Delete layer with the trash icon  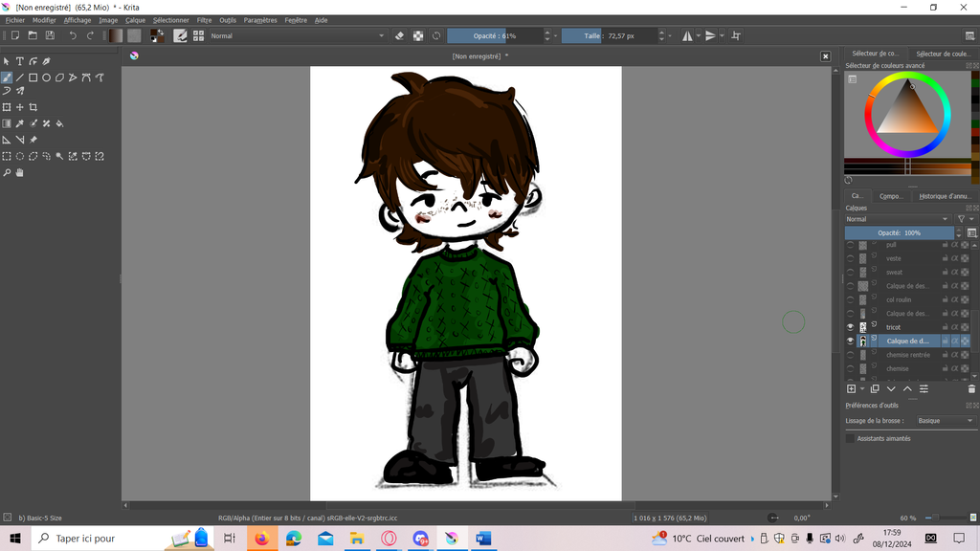971,388
